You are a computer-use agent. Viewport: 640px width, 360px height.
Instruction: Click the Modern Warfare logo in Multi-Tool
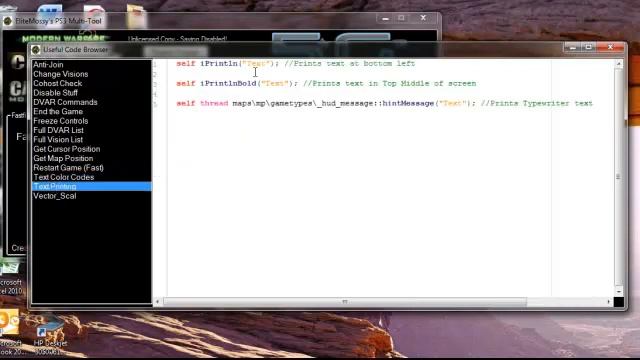tap(63, 39)
